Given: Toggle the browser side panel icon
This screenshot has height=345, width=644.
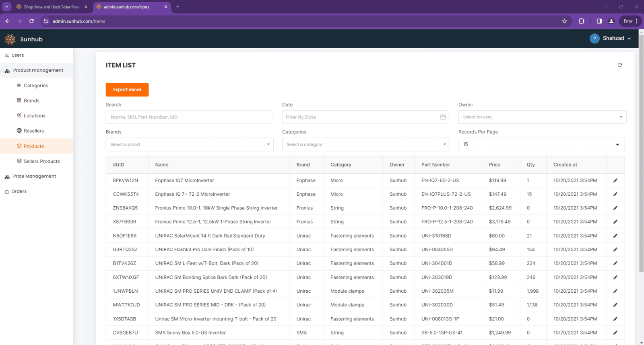Looking at the screenshot, I should [599, 21].
